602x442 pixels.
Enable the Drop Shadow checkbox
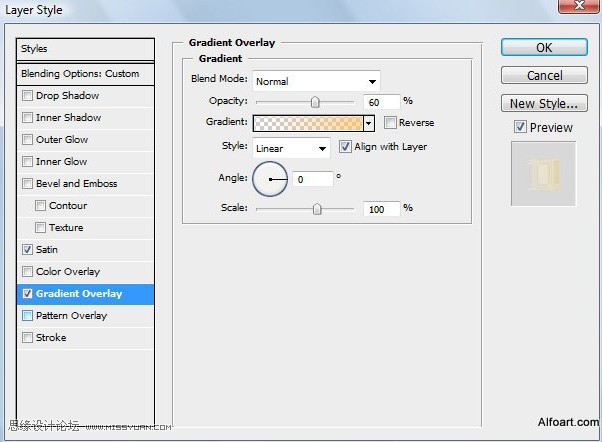coord(27,95)
